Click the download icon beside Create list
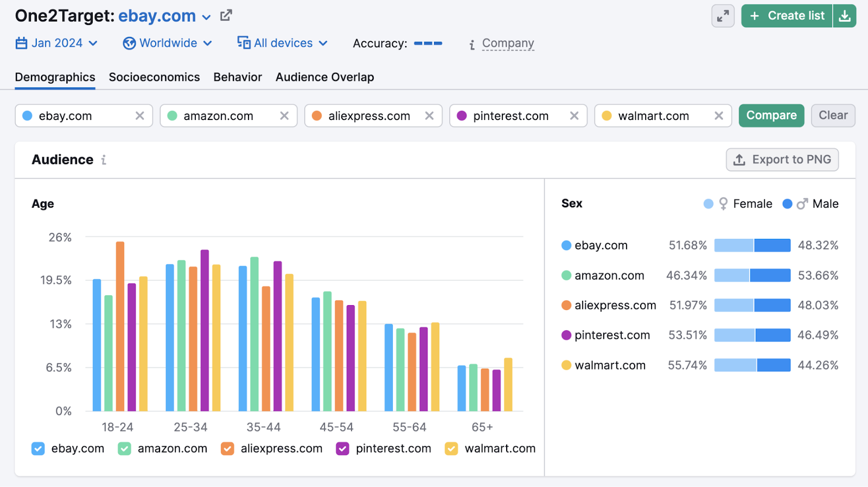The image size is (868, 487). [x=845, y=16]
